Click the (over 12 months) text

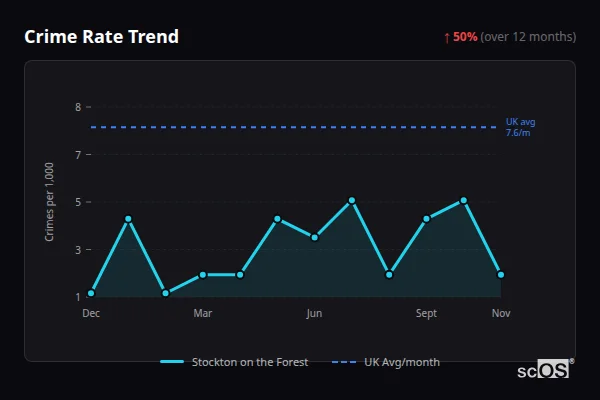coord(528,37)
